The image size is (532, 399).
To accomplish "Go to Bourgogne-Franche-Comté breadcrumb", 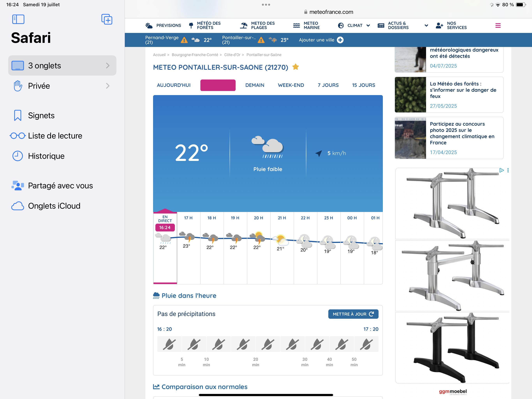I will [x=195, y=55].
